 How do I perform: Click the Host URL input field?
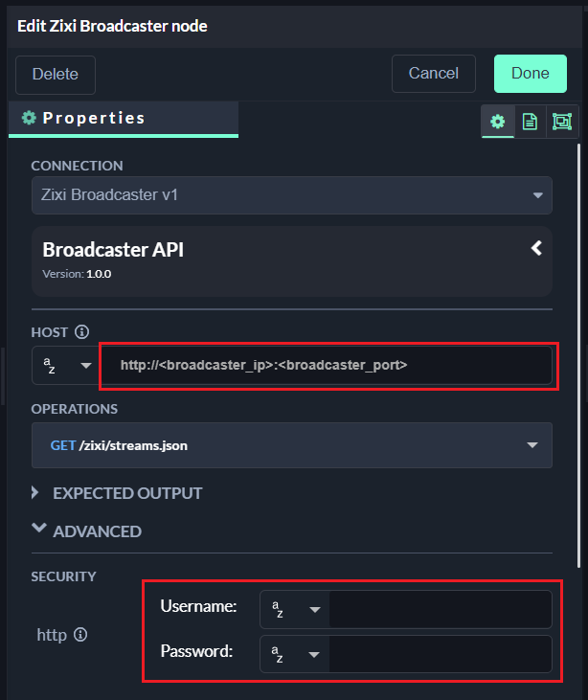pyautogui.click(x=326, y=366)
